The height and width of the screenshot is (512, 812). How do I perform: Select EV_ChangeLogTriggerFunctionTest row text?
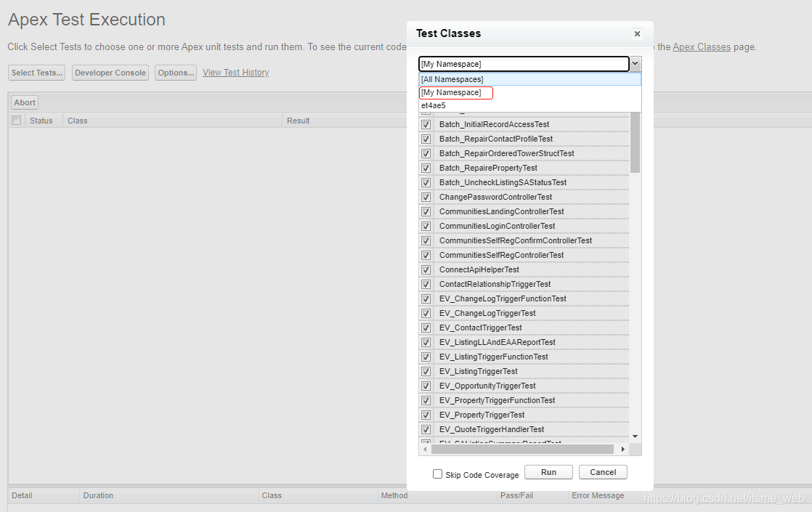point(503,298)
